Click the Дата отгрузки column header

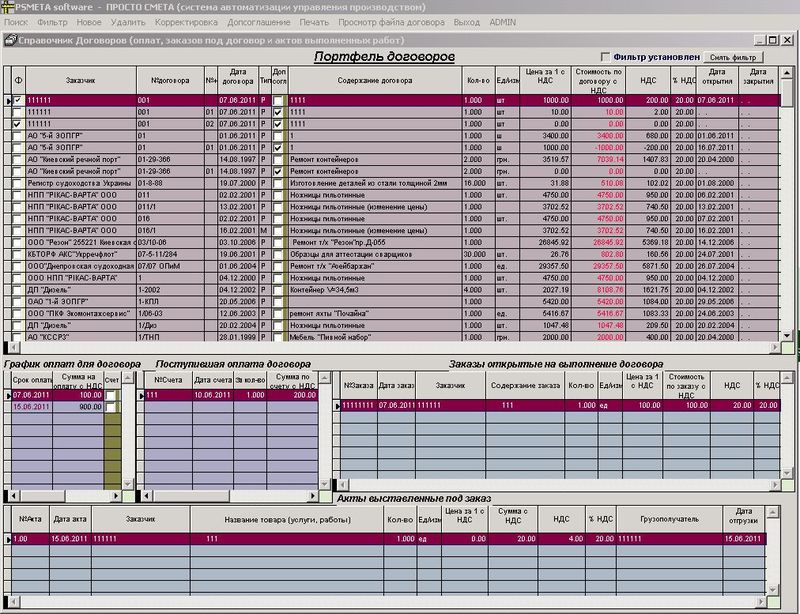[744, 520]
